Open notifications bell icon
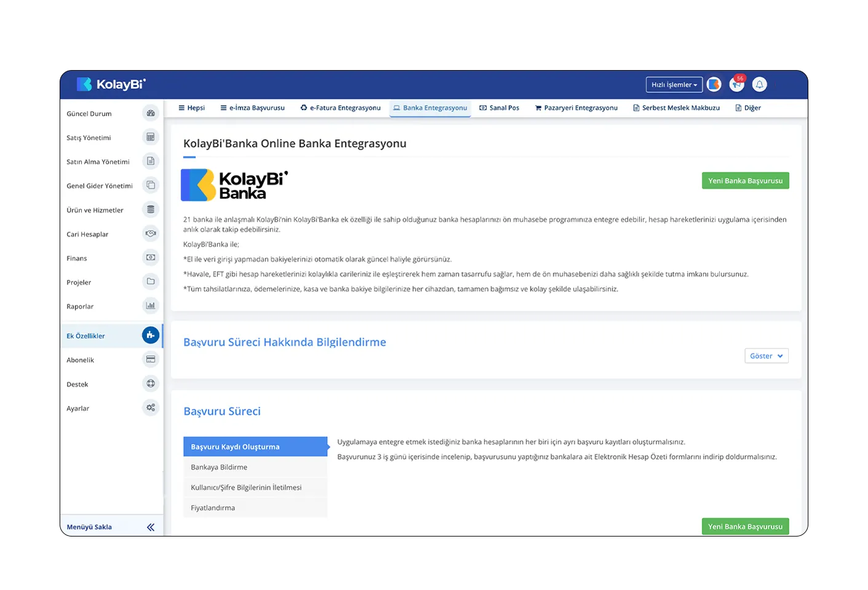This screenshot has height=590, width=868. click(x=760, y=85)
